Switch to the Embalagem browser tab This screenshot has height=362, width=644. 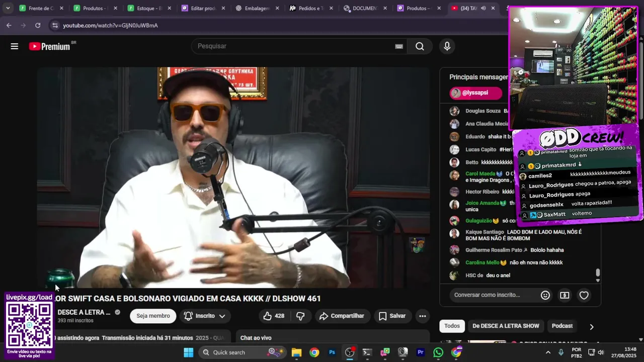[258, 8]
